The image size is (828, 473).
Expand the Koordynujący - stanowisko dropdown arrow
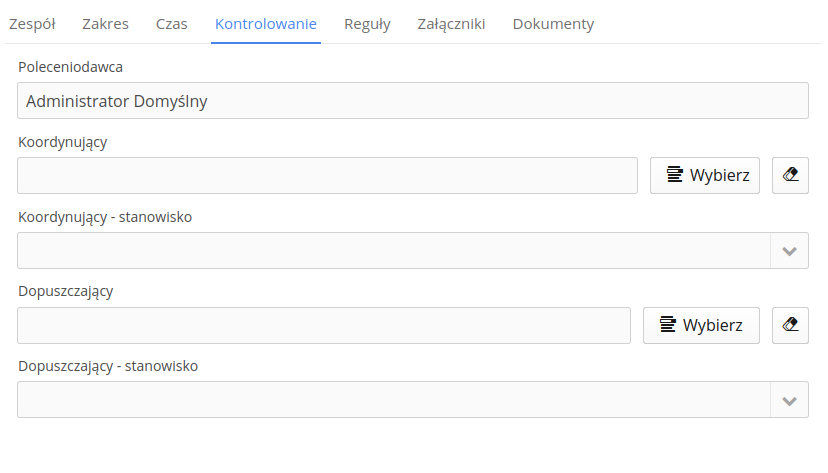789,251
